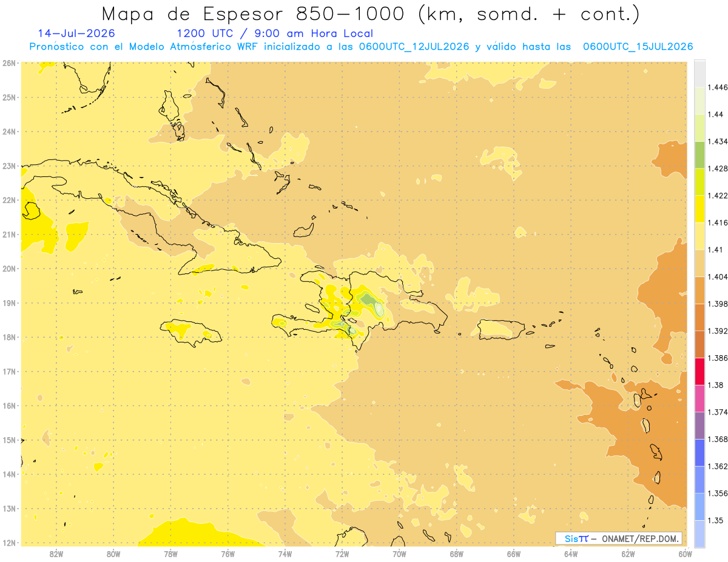
Task: Click the latitude label '14N'
Action: (x=8, y=474)
